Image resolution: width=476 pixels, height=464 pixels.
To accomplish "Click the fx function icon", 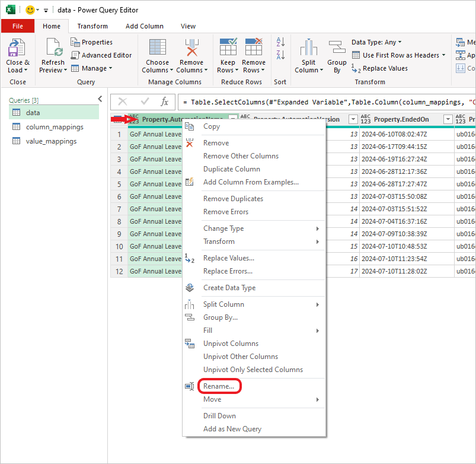I will point(164,101).
